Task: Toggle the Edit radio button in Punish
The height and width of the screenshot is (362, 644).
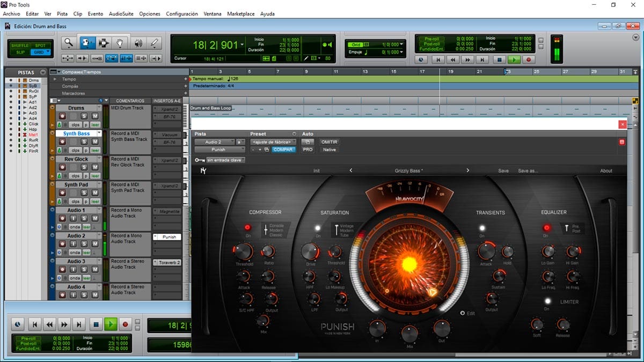Action: 463,313
